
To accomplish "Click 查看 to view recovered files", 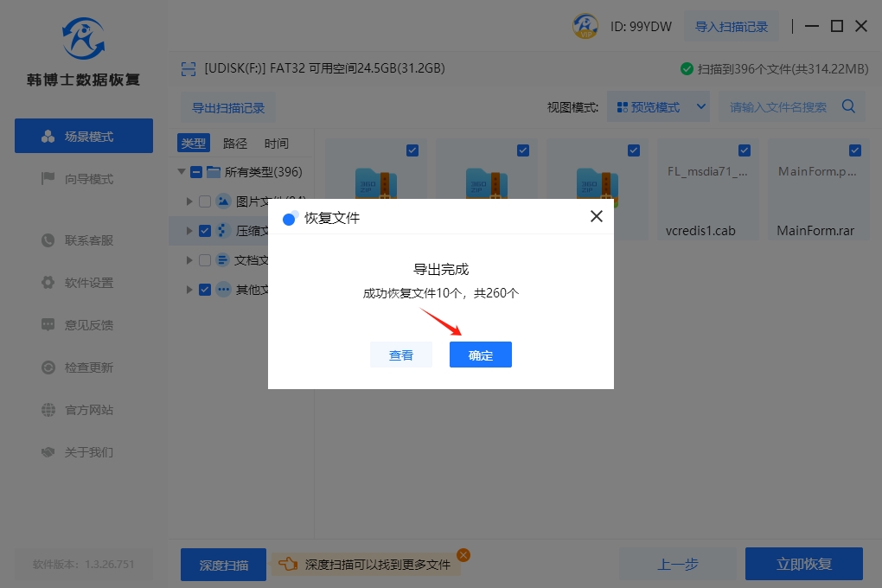I will point(400,355).
